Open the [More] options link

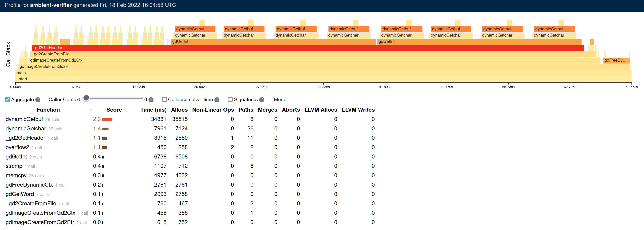coord(279,99)
